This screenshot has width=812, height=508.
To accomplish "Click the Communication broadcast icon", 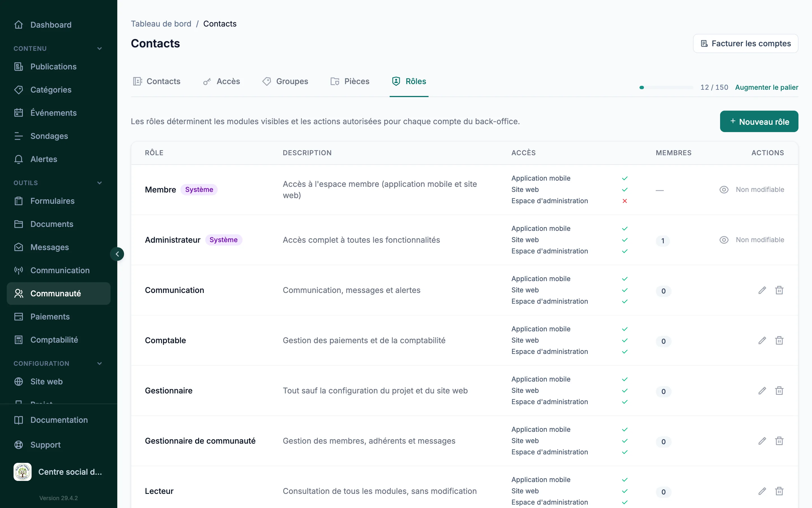I will tap(19, 270).
